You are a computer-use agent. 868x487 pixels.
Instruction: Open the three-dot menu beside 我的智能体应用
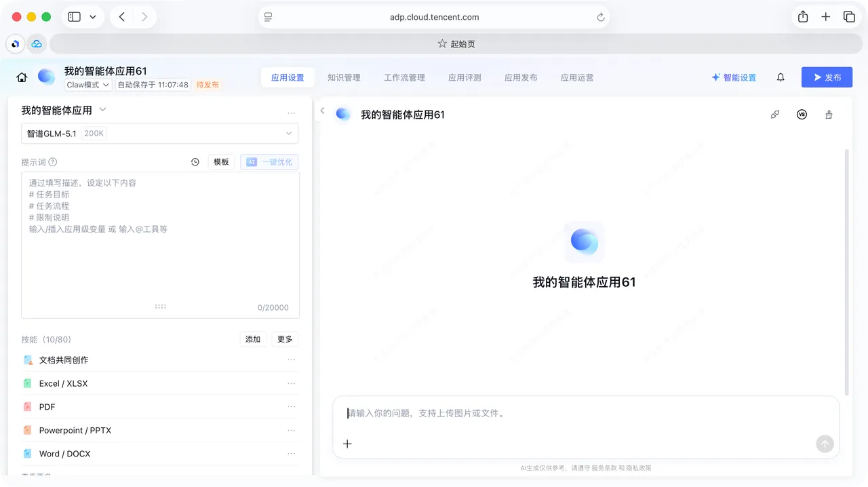coord(292,113)
